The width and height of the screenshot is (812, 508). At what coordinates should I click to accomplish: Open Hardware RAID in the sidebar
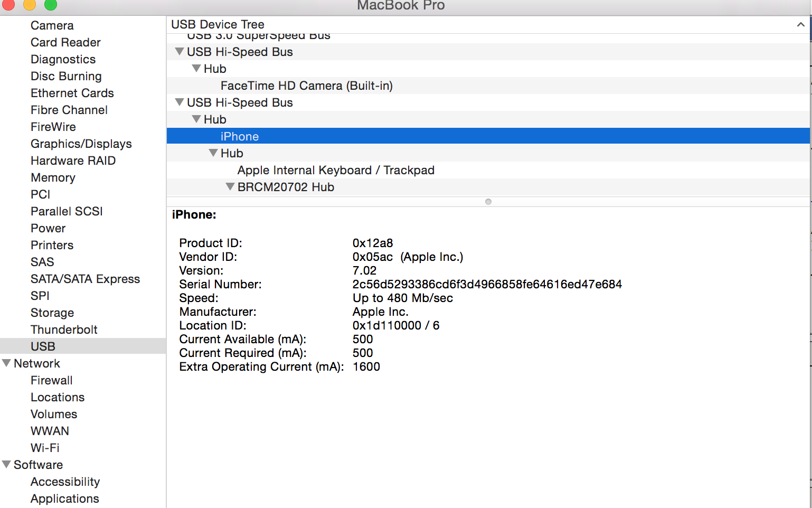[73, 161]
